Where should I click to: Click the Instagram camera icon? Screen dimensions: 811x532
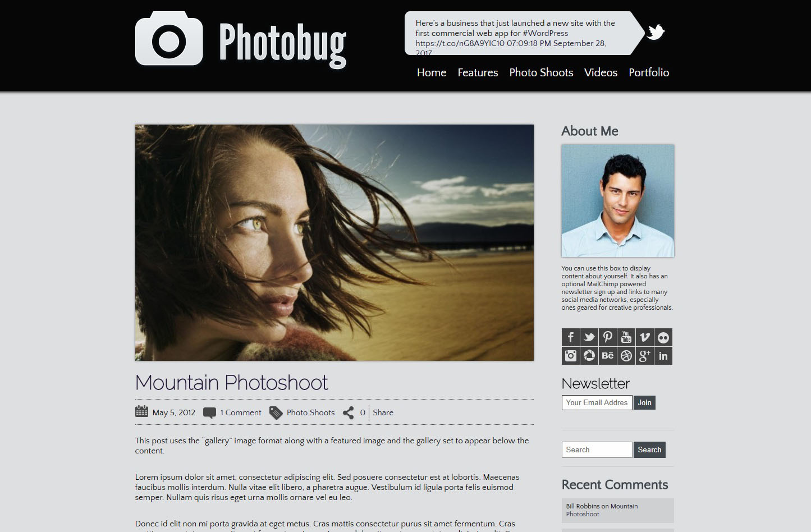click(x=570, y=356)
